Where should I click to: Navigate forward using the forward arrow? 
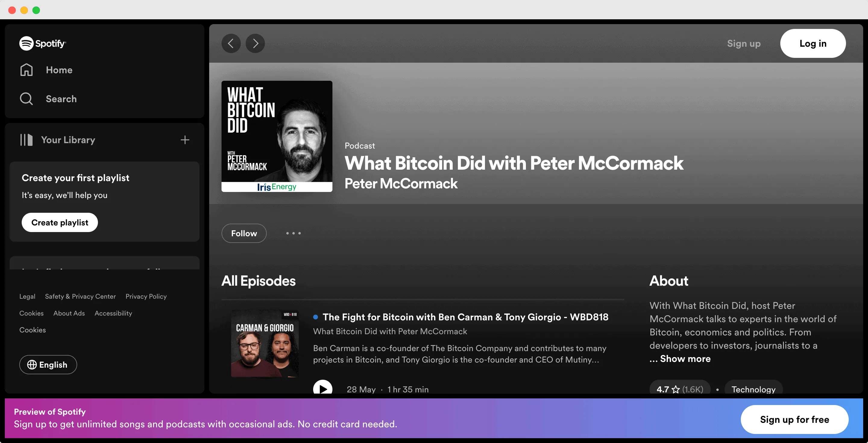point(255,43)
